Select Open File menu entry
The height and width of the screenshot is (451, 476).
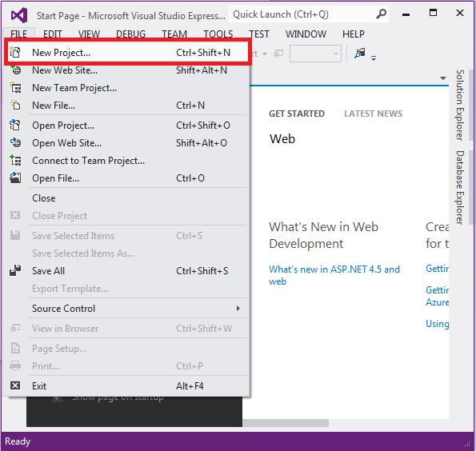(127, 178)
